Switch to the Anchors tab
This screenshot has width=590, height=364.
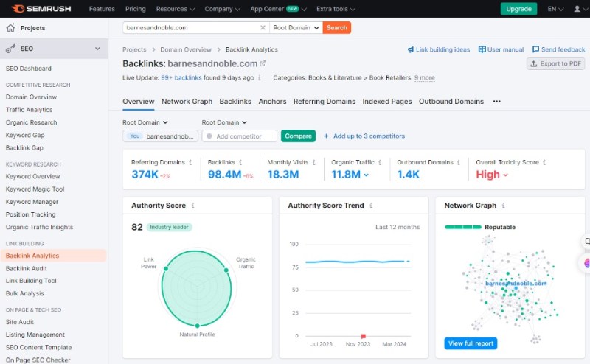272,102
